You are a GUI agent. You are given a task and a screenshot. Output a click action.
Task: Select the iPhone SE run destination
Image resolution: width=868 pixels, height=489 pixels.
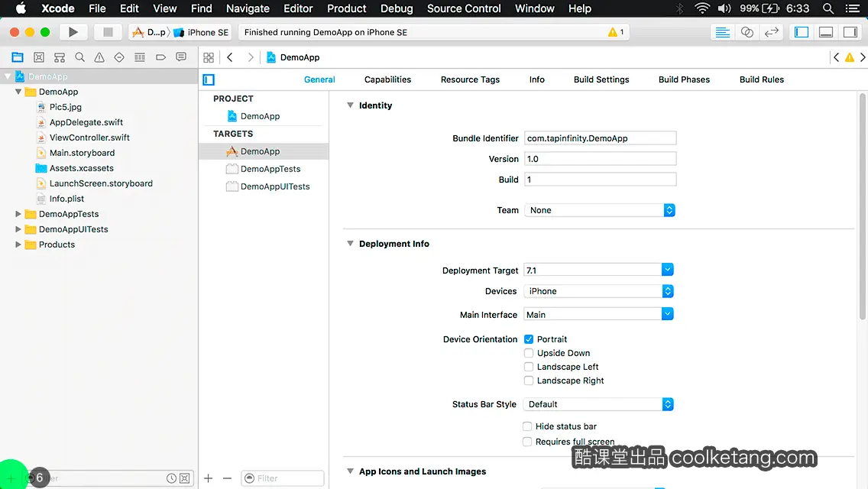pos(201,32)
